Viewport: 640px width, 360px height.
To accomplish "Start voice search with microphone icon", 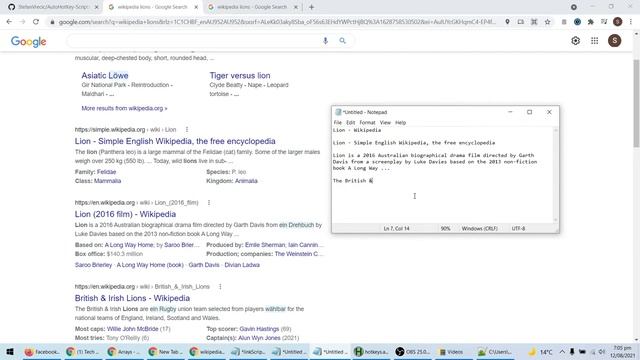I will (325, 40).
